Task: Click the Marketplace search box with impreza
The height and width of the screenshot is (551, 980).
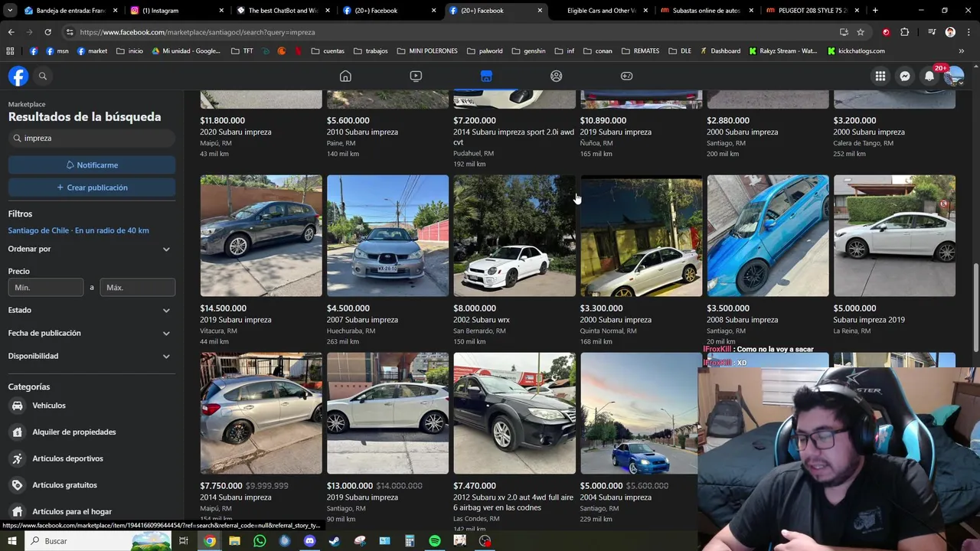Action: tap(92, 139)
